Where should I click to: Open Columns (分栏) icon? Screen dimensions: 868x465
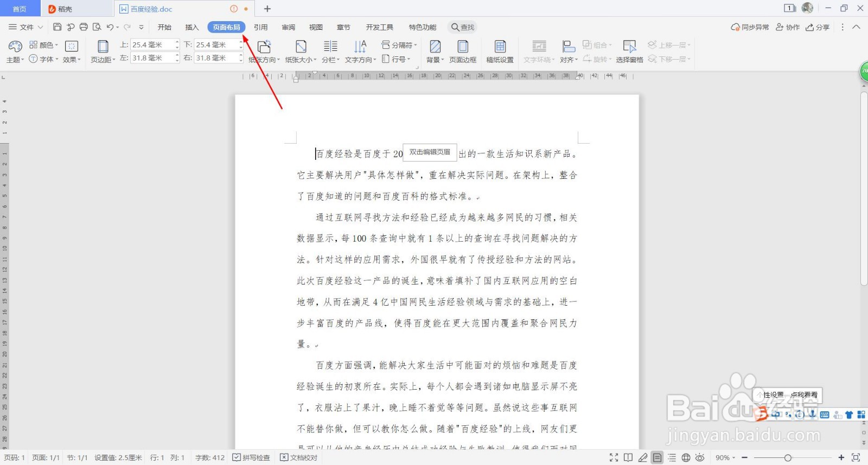tap(330, 47)
